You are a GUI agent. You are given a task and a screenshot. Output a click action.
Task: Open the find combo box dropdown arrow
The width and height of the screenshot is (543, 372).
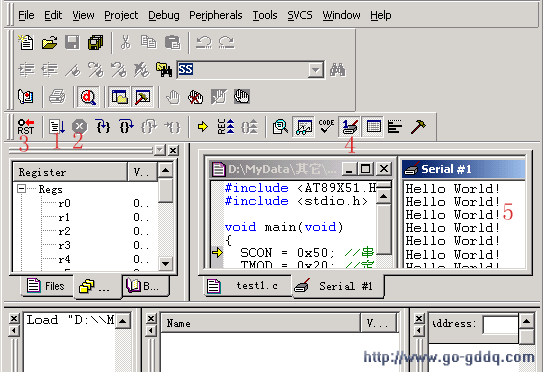pyautogui.click(x=315, y=70)
